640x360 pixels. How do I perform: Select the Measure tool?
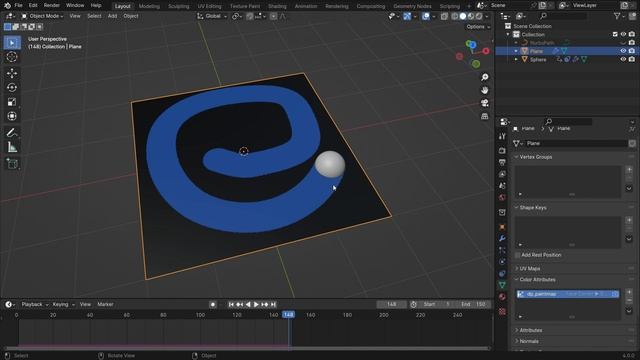point(12,147)
